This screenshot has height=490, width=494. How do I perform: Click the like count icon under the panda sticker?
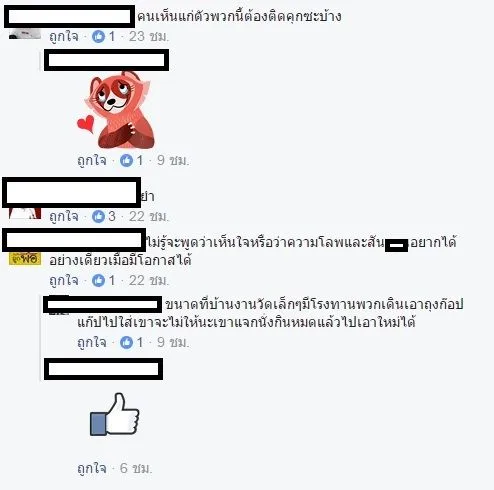click(126, 161)
